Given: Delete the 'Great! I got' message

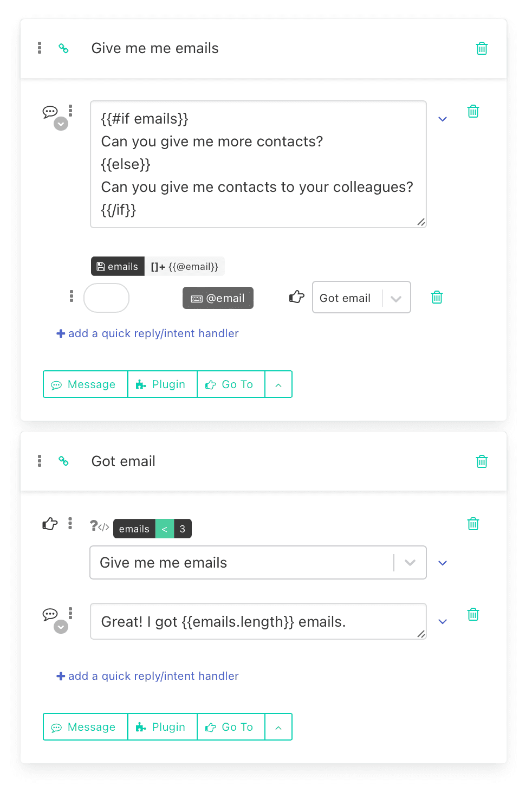Looking at the screenshot, I should click(x=473, y=614).
